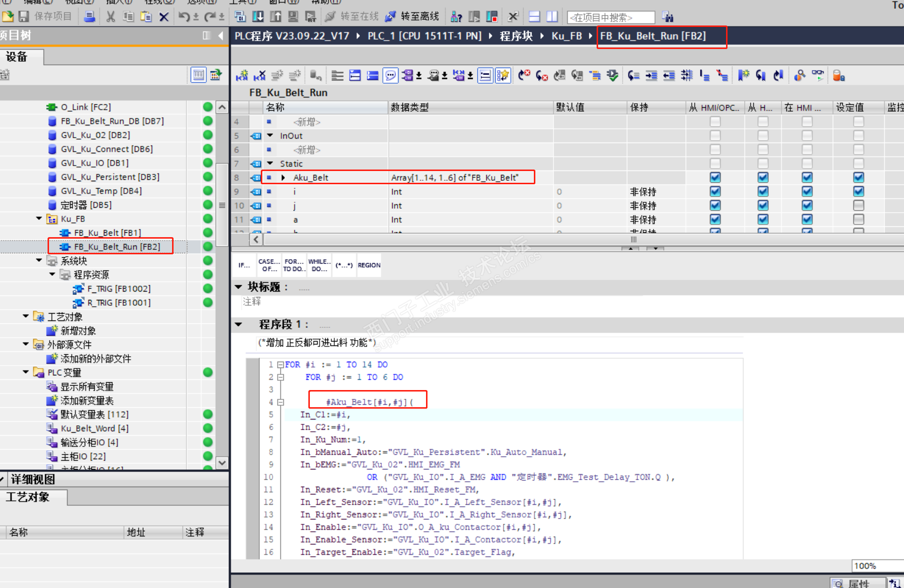Click the monitoring glasses icon in editor toolbar

click(818, 75)
